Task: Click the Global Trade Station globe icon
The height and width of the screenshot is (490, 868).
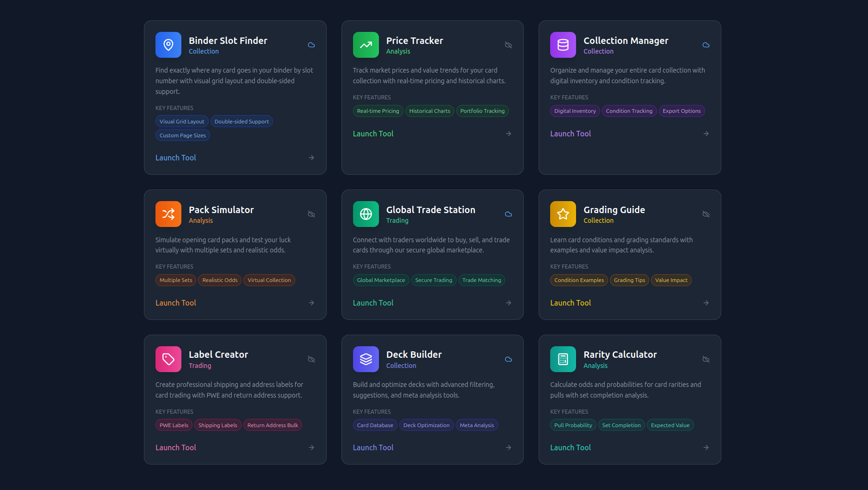Action: [x=366, y=214]
